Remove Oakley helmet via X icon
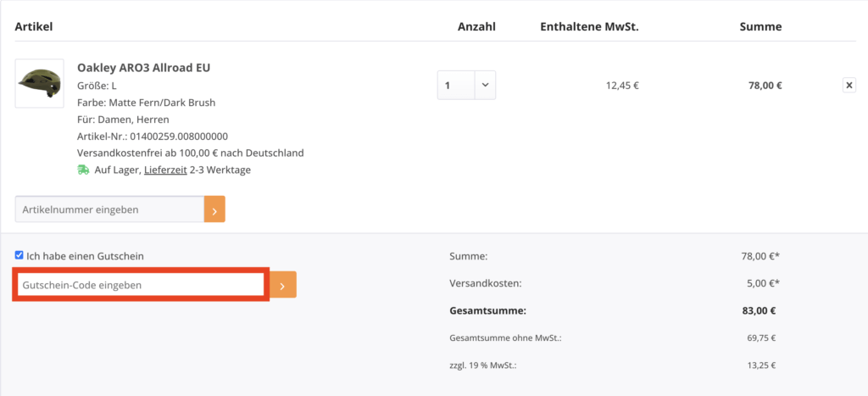868x396 pixels. [849, 86]
